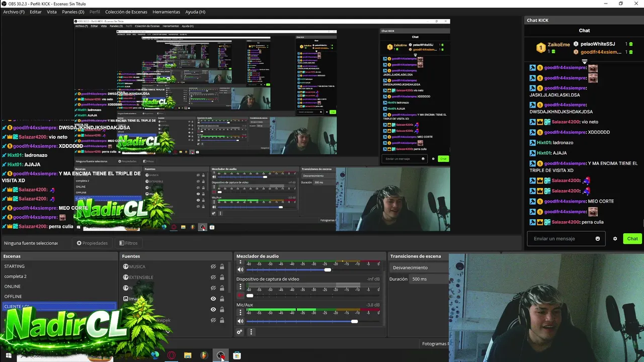Image resolution: width=644 pixels, height=362 pixels.
Task: Click the Duración 500 ms field
Action: point(429,279)
